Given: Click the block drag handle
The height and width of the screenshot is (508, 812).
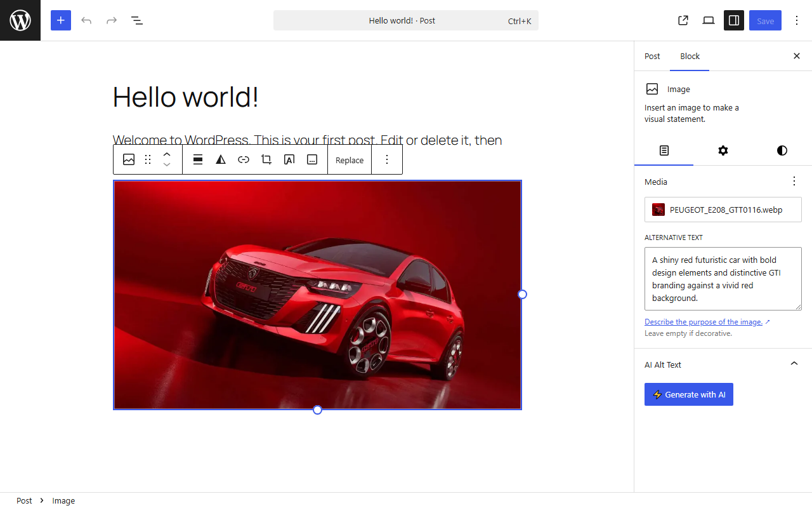Looking at the screenshot, I should pos(148,160).
